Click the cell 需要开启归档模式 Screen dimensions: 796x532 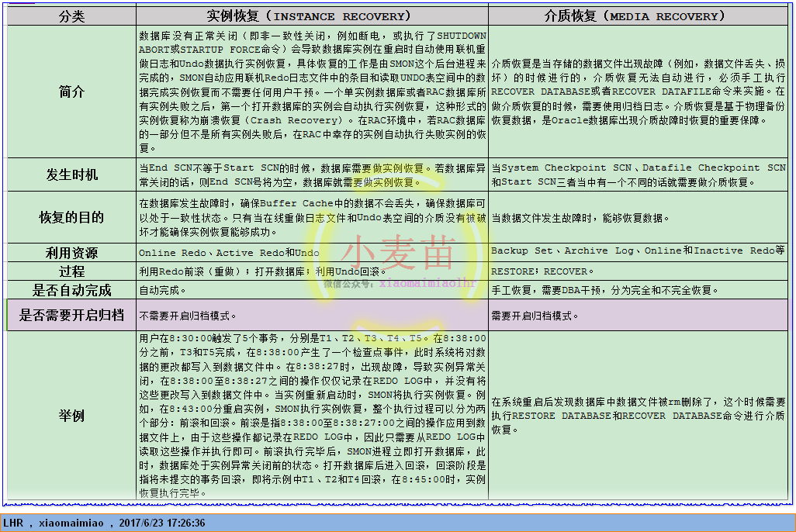tap(639, 315)
